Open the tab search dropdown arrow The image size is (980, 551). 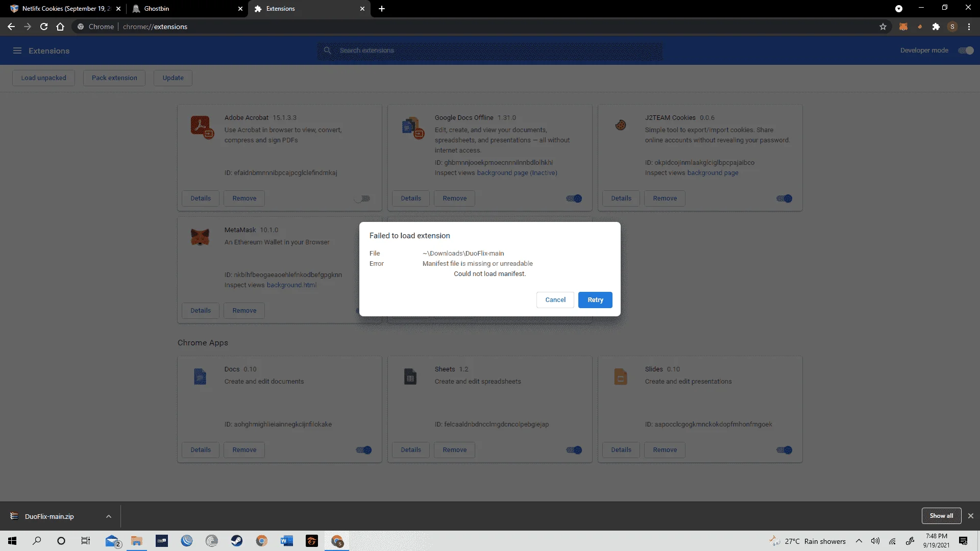899,9
